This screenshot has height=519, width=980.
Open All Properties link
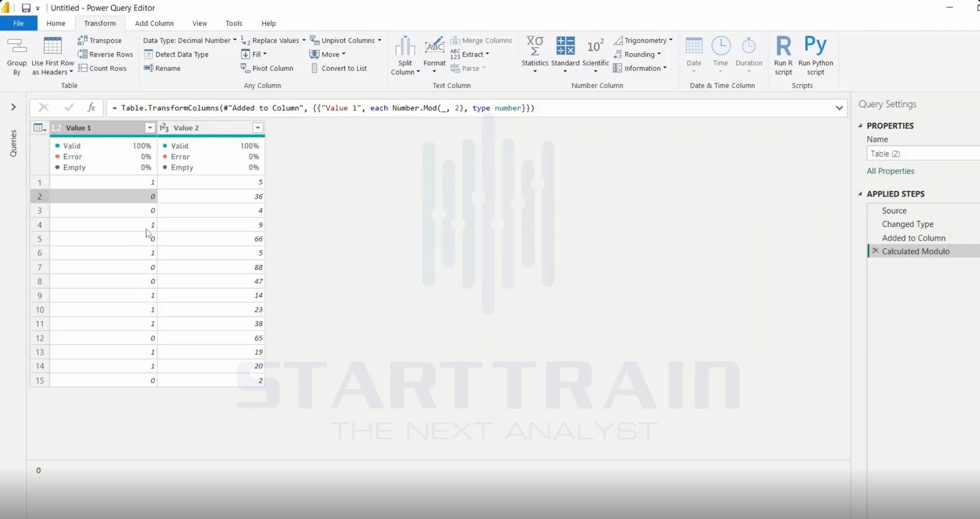tap(890, 171)
